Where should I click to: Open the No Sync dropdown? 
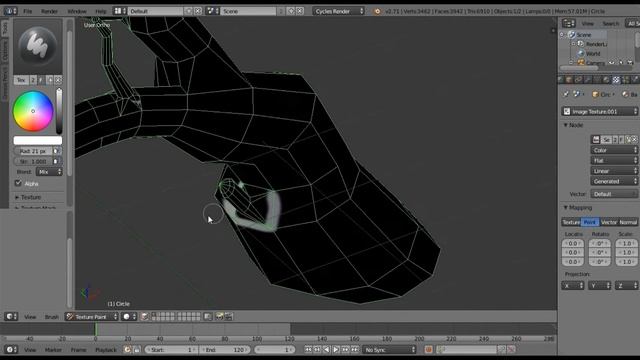[x=390, y=350]
